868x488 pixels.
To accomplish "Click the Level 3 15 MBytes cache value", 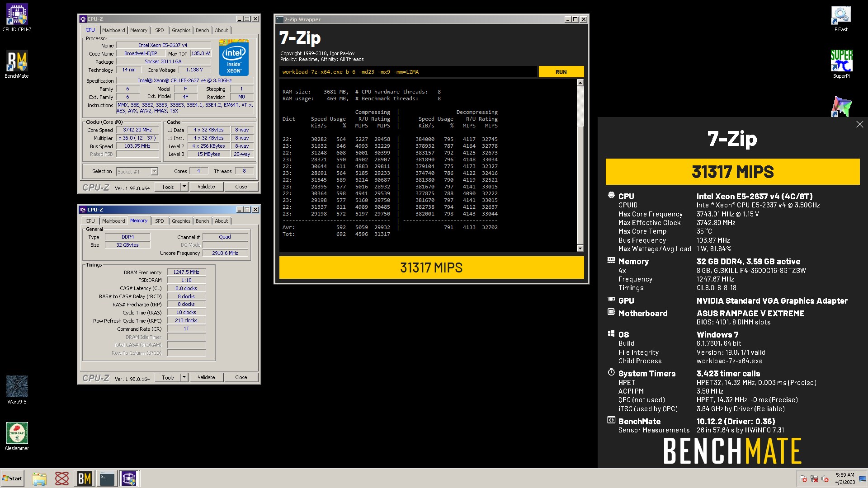I will pos(208,154).
